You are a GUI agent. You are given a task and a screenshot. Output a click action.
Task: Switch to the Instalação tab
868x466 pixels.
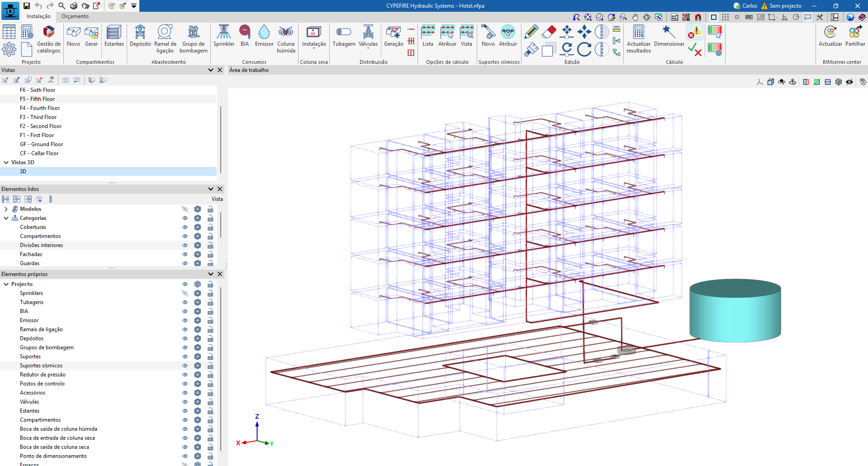pos(38,16)
